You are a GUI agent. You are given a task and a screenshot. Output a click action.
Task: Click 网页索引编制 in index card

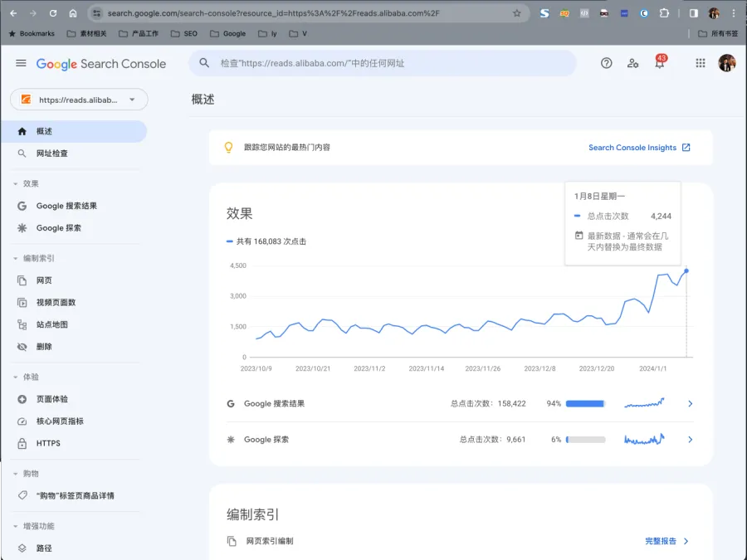(x=270, y=541)
